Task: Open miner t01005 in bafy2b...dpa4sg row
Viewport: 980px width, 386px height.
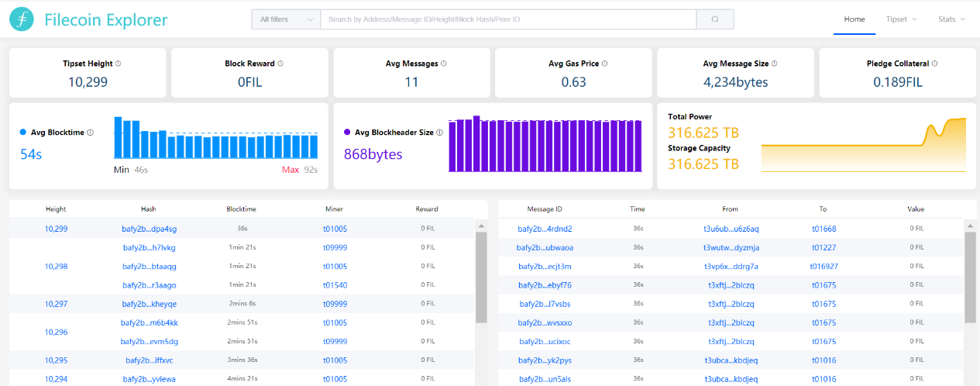Action: tap(335, 229)
